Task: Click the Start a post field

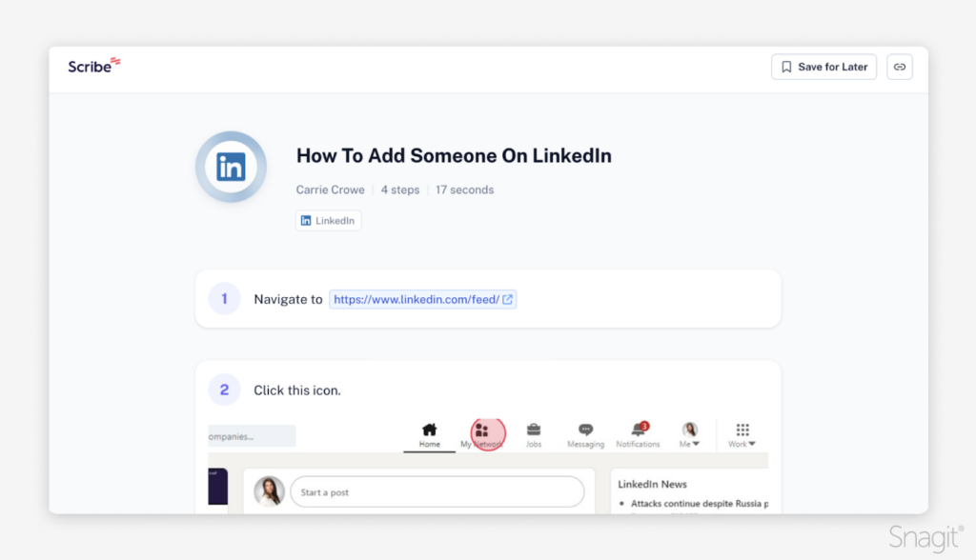Action: [x=435, y=491]
